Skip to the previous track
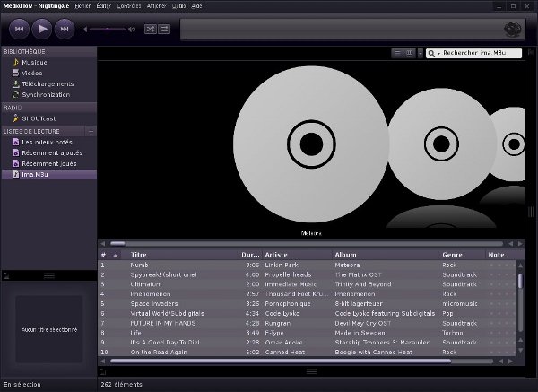538x392 pixels. coord(20,30)
